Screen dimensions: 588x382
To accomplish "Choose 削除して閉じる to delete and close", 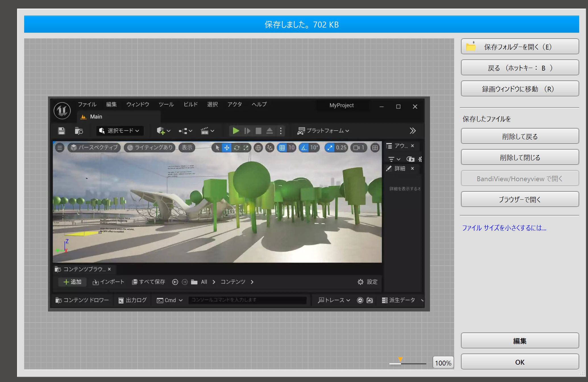I will click(x=520, y=157).
